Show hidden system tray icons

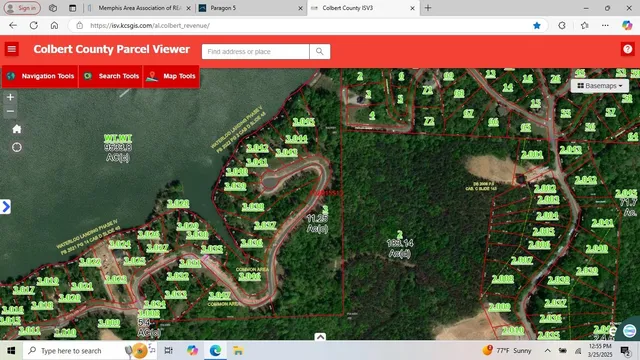(547, 351)
